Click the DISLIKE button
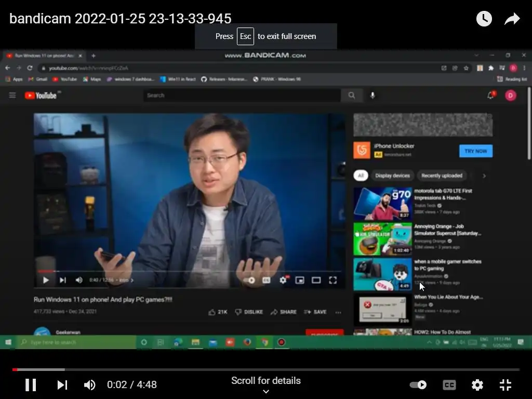The width and height of the screenshot is (532, 399). coord(249,312)
